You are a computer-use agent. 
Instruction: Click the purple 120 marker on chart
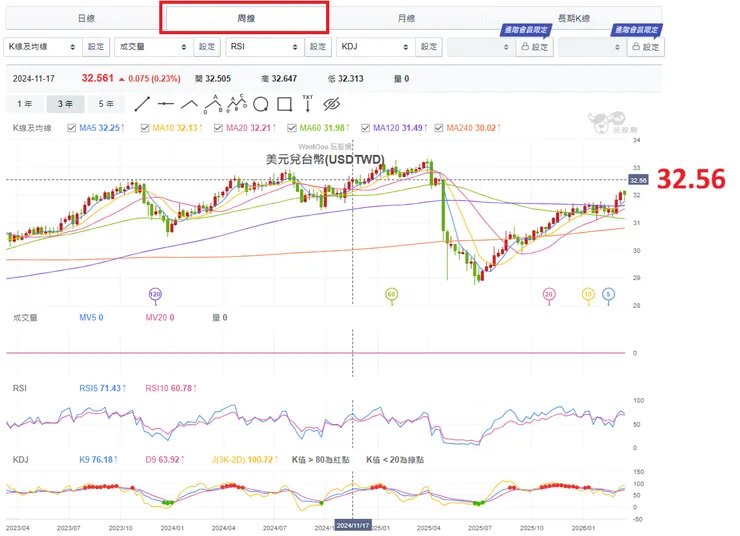[x=155, y=294]
